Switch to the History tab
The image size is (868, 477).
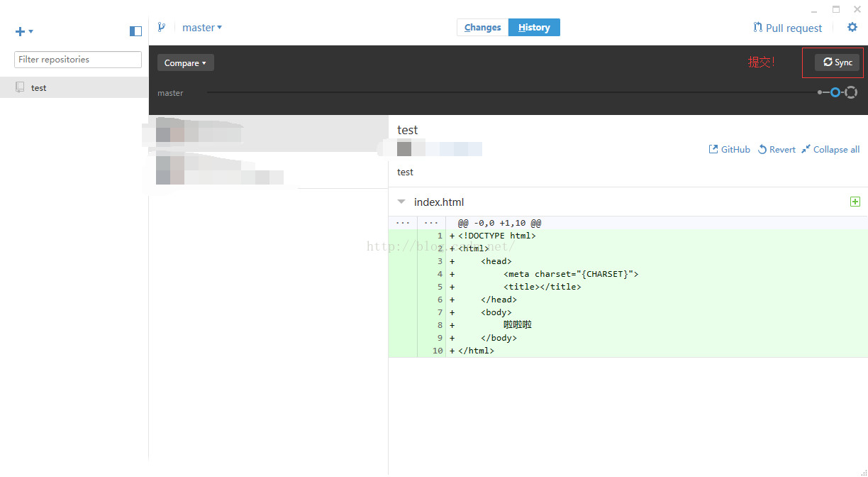(x=534, y=28)
